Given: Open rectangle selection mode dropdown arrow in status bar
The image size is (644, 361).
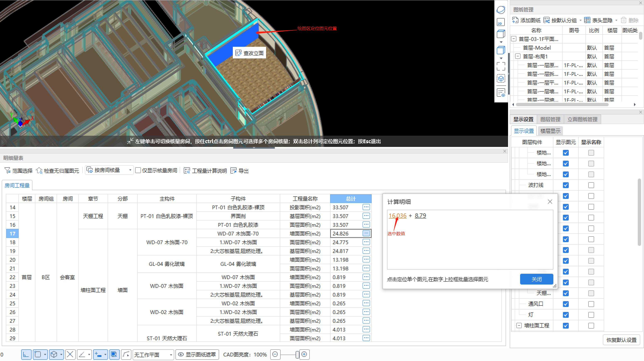Looking at the screenshot, I should [45, 355].
